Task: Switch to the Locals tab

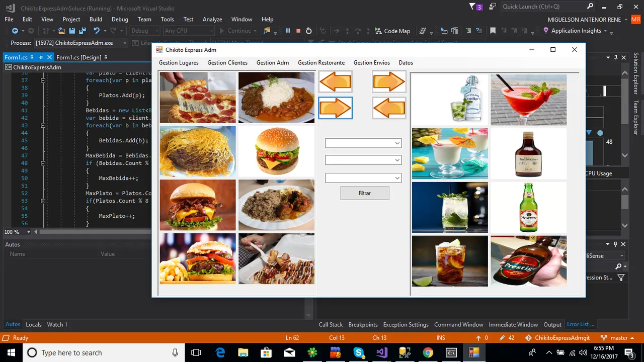Action: pyautogui.click(x=34, y=325)
